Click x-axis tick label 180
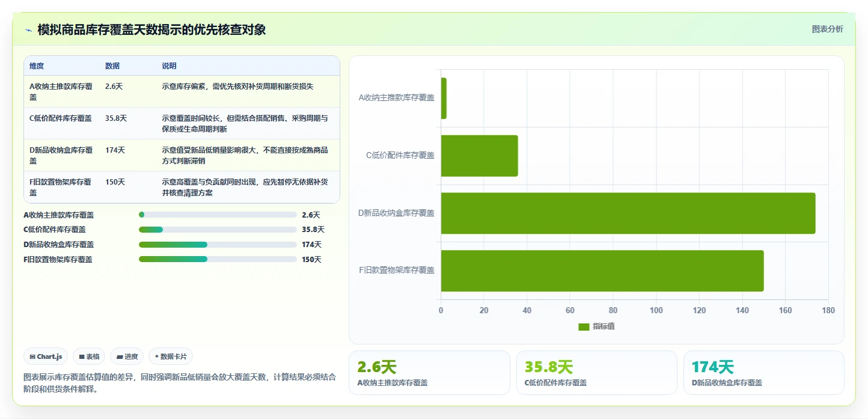The height and width of the screenshot is (419, 868). coord(828,310)
